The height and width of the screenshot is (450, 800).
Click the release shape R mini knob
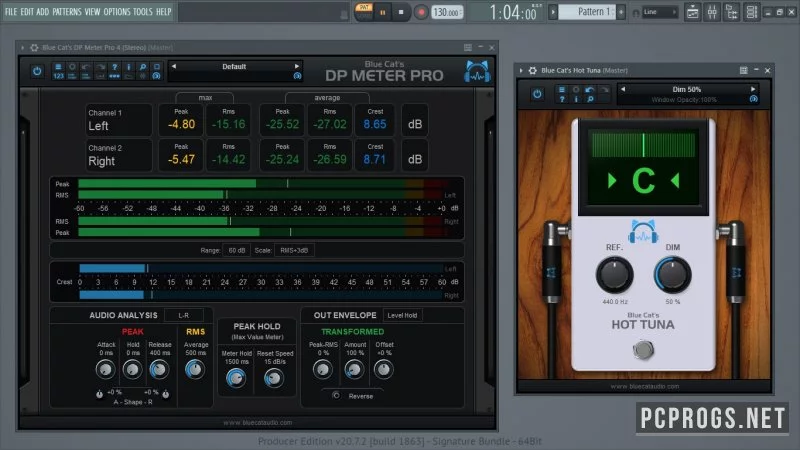point(166,394)
